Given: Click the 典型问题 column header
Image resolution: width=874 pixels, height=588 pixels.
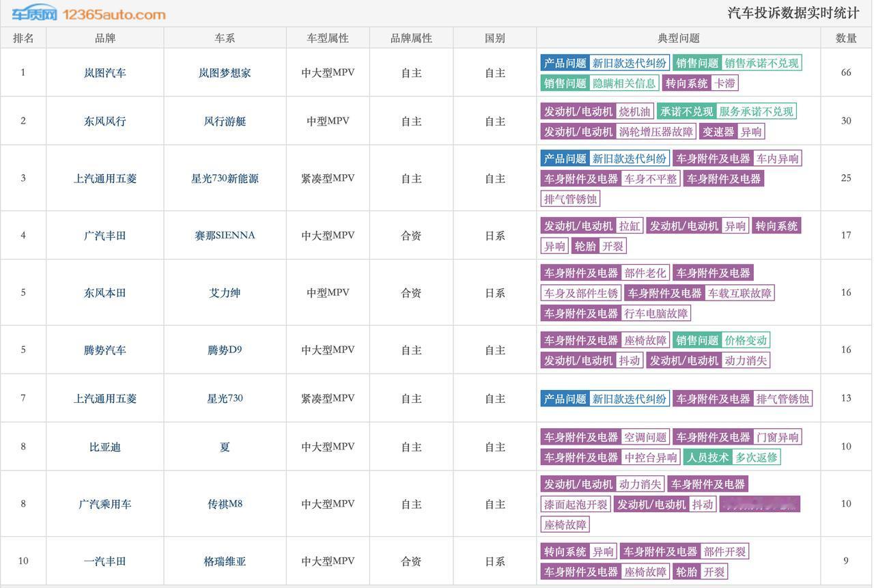Looking at the screenshot, I should point(679,38).
